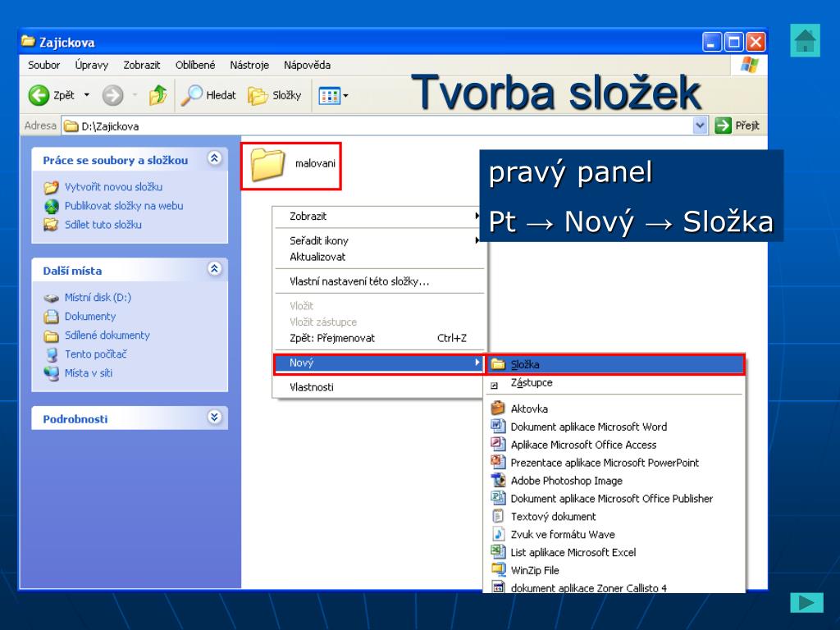
Task: Click the Místa v síti network icon
Action: [52, 373]
